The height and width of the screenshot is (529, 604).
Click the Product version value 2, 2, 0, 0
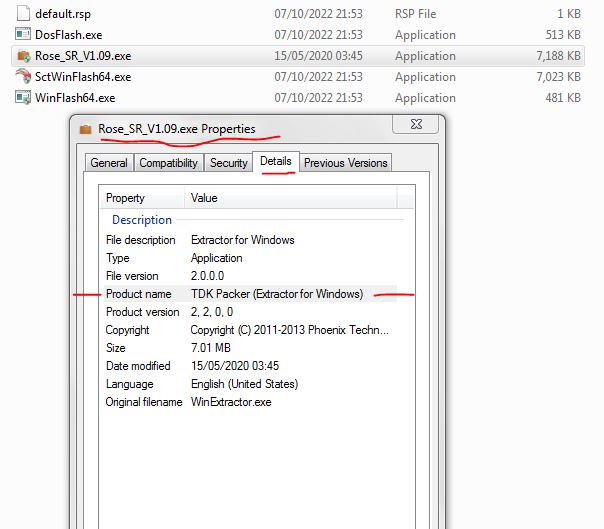(212, 312)
